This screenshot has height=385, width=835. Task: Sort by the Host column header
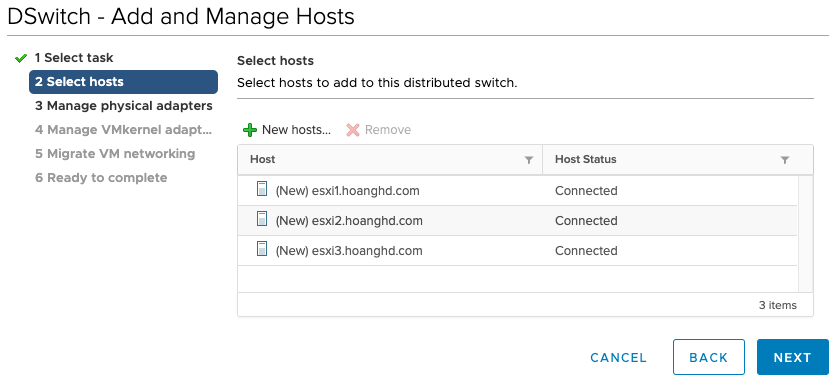263,159
